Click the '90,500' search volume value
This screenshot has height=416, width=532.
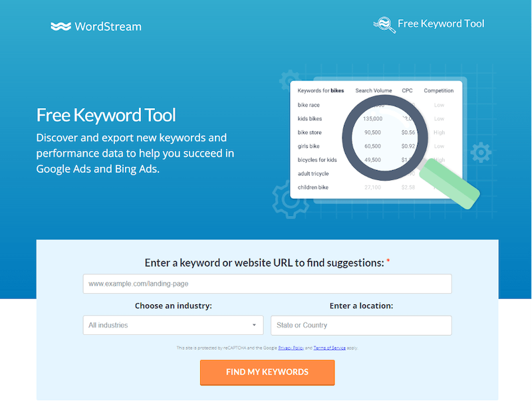click(372, 132)
